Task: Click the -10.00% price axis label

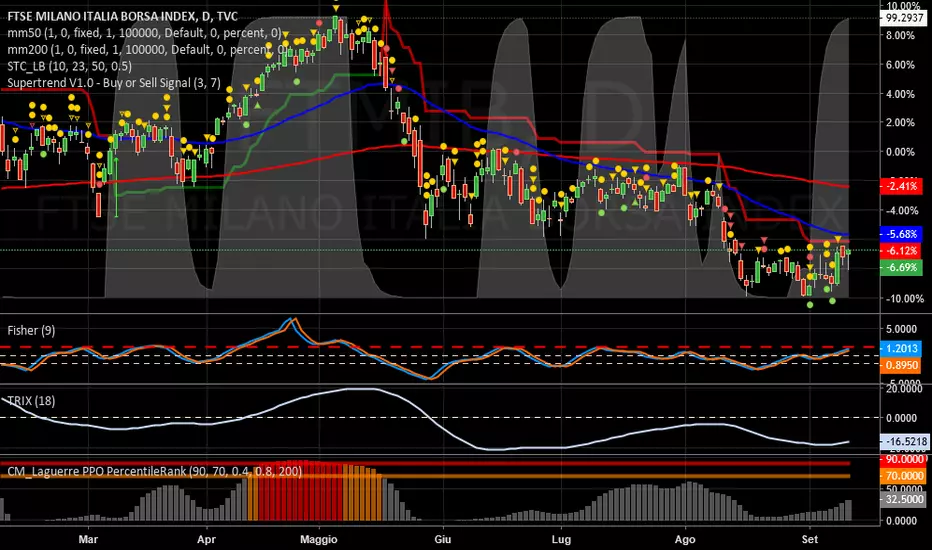Action: (x=904, y=298)
